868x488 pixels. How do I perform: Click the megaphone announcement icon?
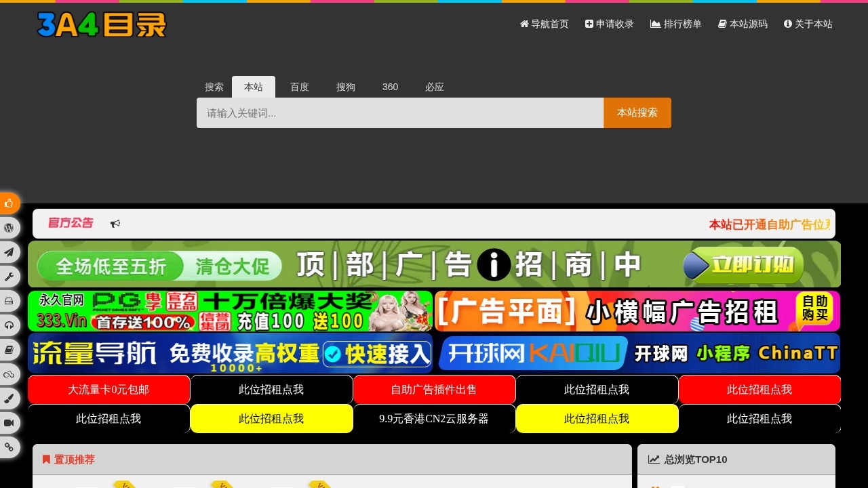pos(115,224)
